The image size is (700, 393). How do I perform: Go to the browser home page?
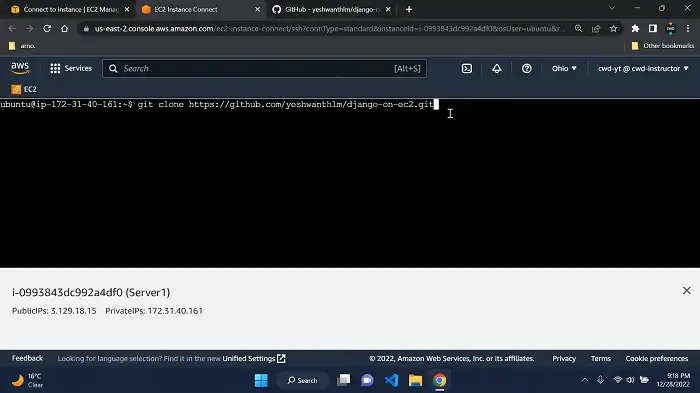tap(64, 29)
